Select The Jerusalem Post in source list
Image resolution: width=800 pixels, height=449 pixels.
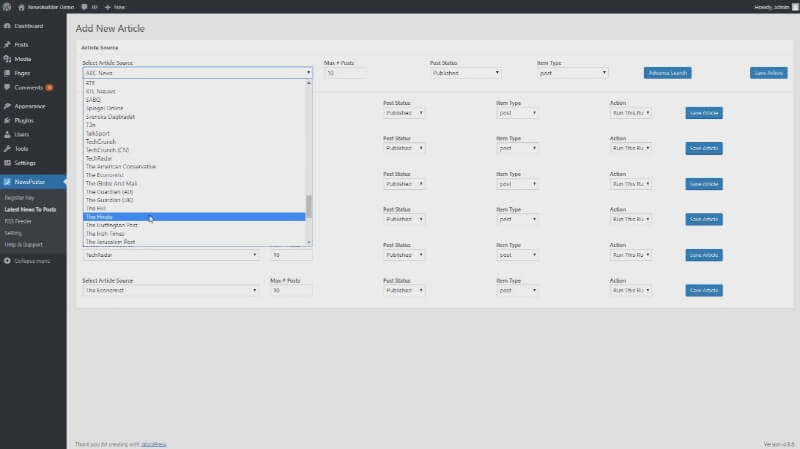194,242
